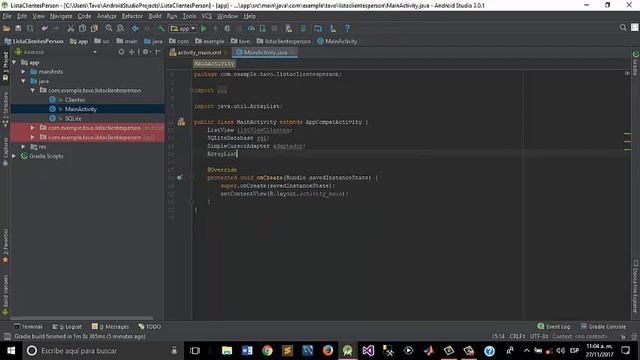The height and width of the screenshot is (360, 640).
Task: Click the Collapse All icon in Project panel
Action: (131, 52)
